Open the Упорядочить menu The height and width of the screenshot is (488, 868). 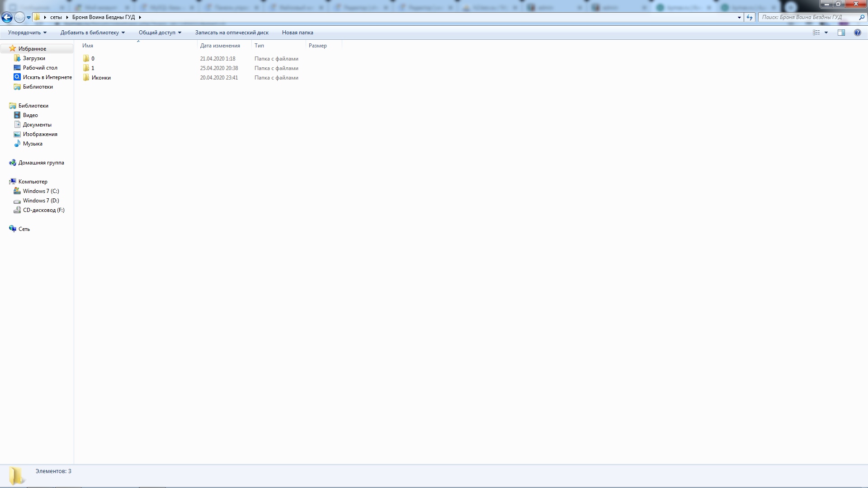[27, 33]
